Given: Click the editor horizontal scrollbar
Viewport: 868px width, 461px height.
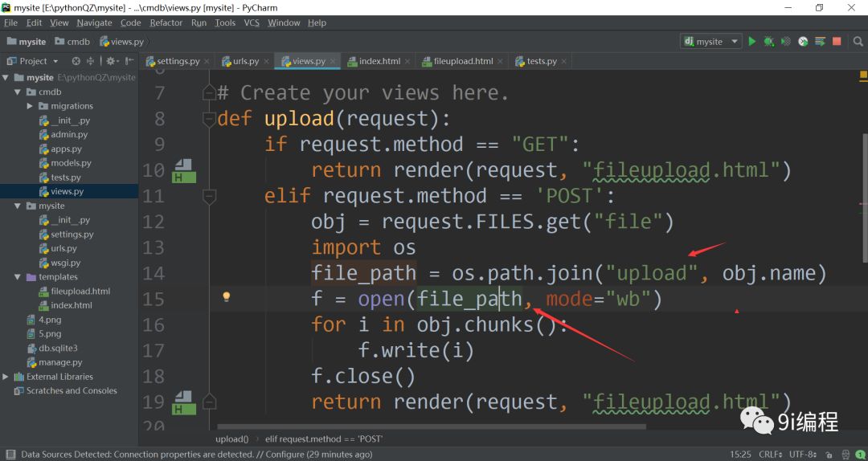Looking at the screenshot, I should [x=432, y=426].
